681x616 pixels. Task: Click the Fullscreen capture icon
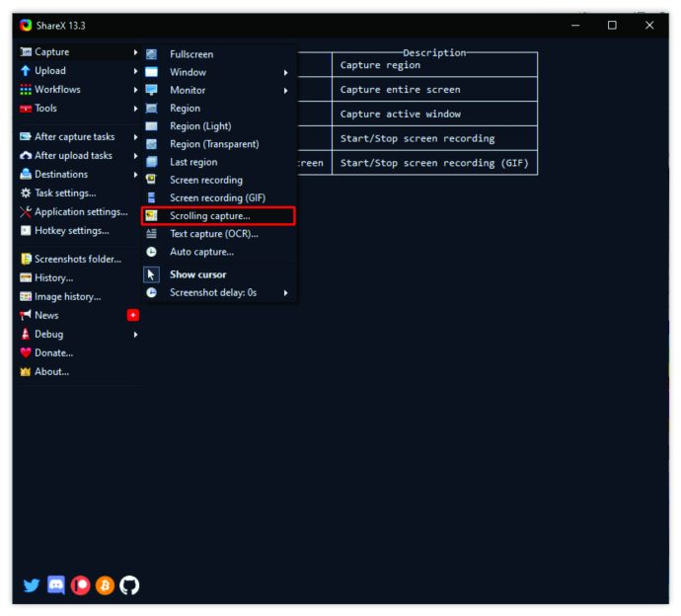pos(151,54)
